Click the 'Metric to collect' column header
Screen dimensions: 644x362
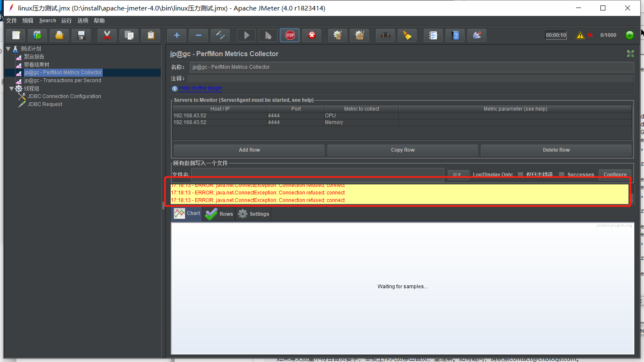[x=361, y=109]
